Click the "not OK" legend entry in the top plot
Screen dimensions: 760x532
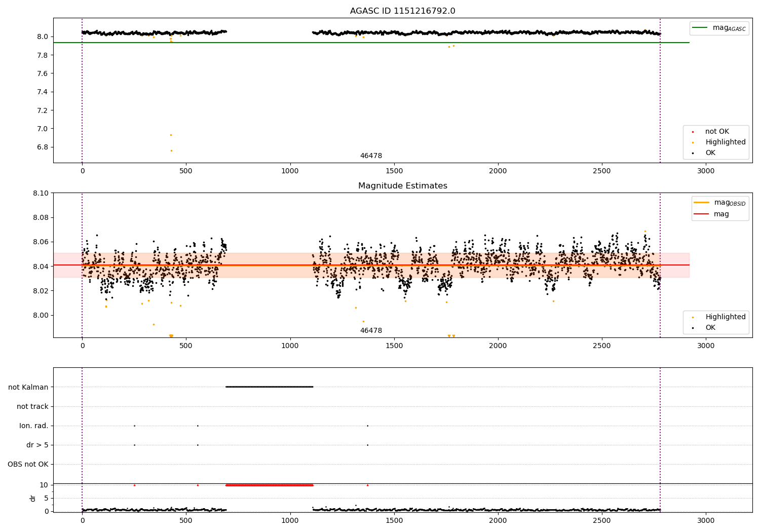click(x=717, y=132)
